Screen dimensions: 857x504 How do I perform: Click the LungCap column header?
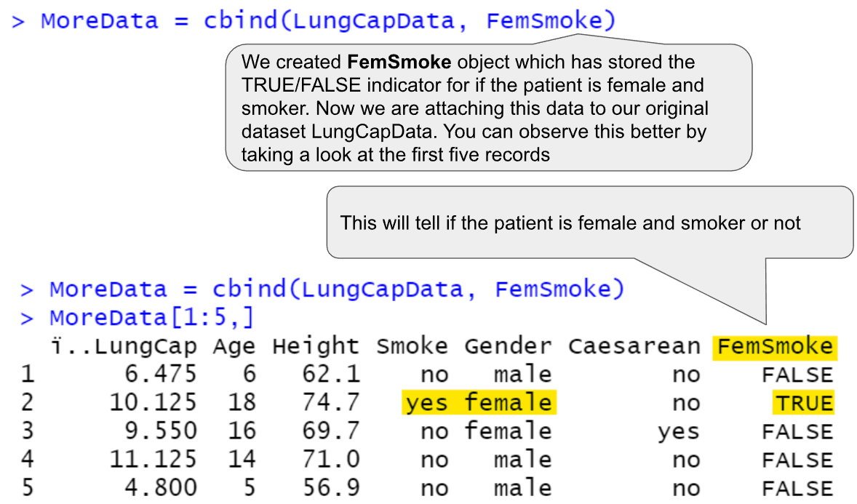pos(124,347)
